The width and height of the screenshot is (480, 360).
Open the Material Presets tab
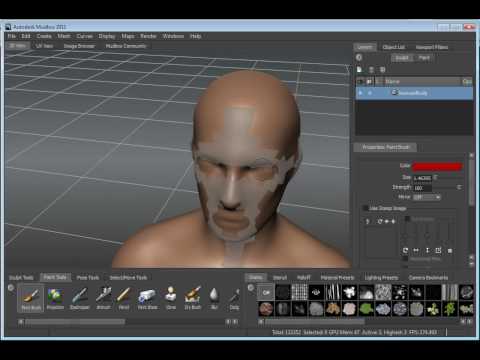[x=337, y=277]
